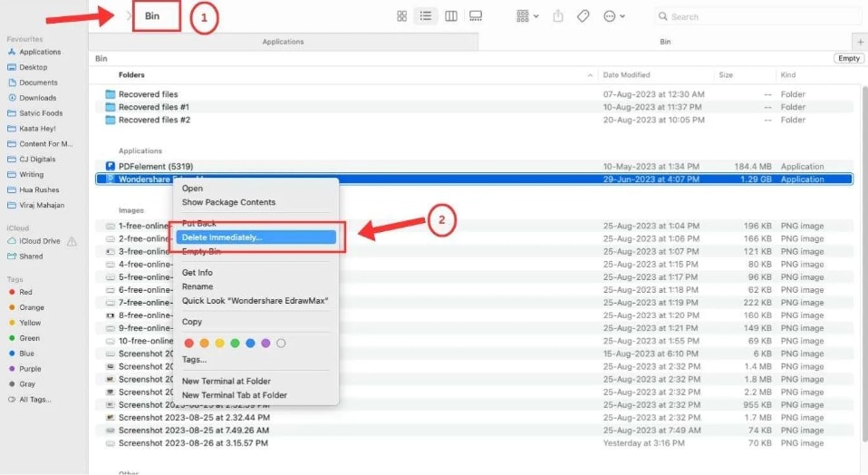
Task: Add a new tab with plus button
Action: click(860, 42)
